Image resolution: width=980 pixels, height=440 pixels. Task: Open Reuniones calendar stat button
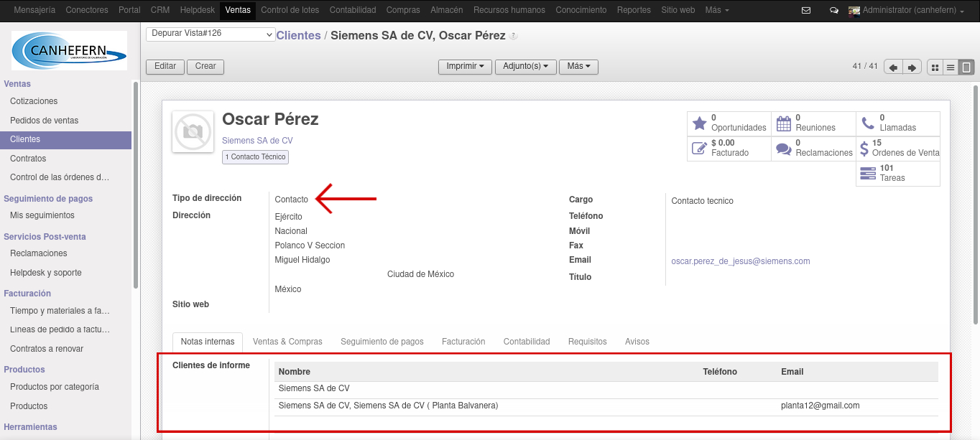813,123
